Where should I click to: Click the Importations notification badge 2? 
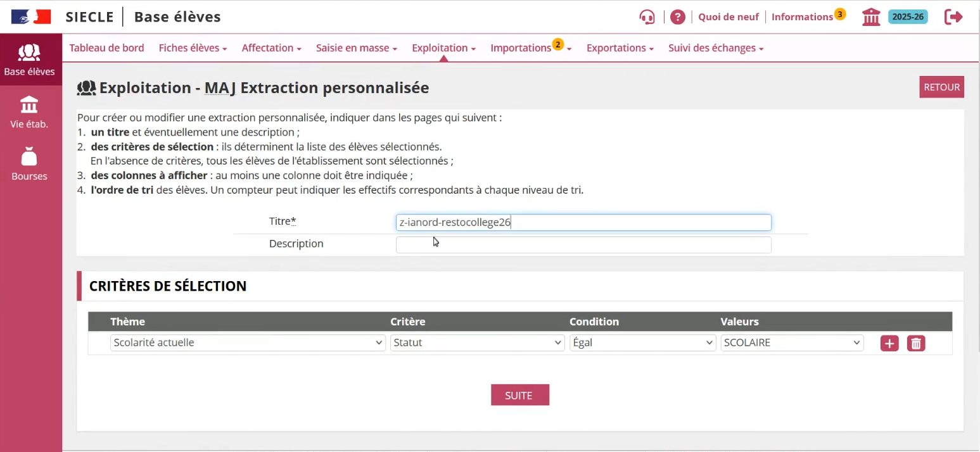point(557,44)
